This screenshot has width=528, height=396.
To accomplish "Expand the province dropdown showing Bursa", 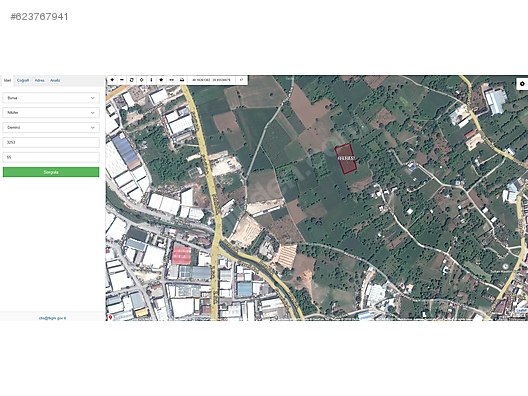I will [x=51, y=98].
